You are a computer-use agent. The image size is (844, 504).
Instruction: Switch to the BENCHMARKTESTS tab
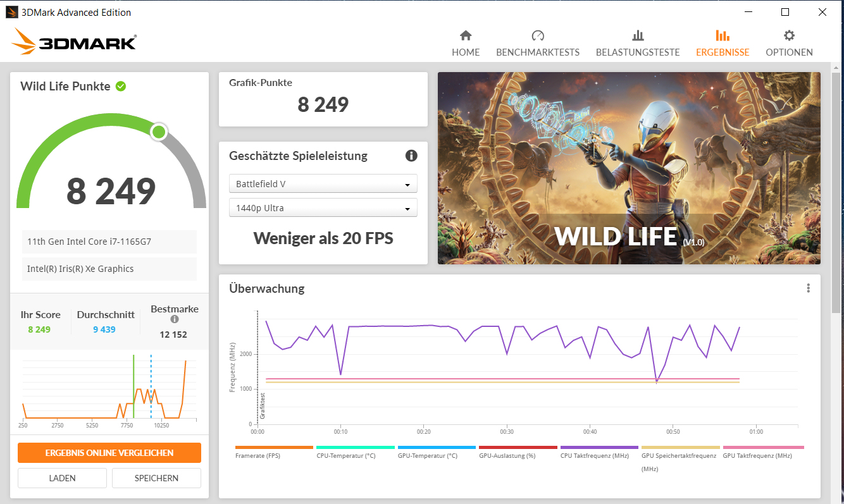click(538, 43)
